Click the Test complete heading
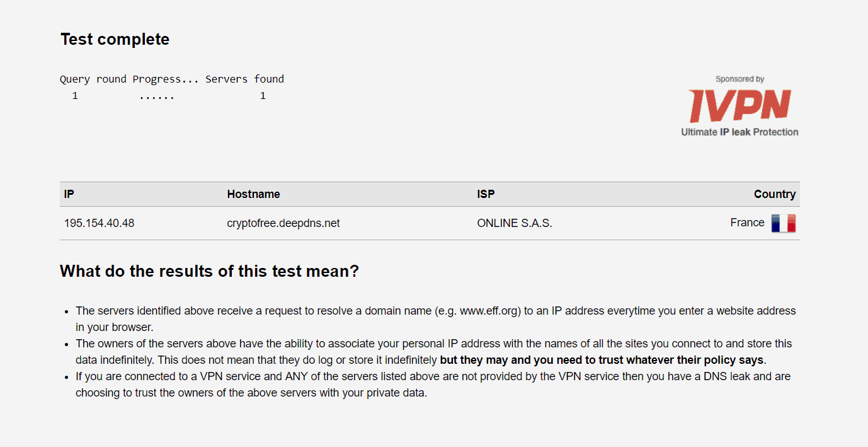The image size is (868, 447). (115, 39)
